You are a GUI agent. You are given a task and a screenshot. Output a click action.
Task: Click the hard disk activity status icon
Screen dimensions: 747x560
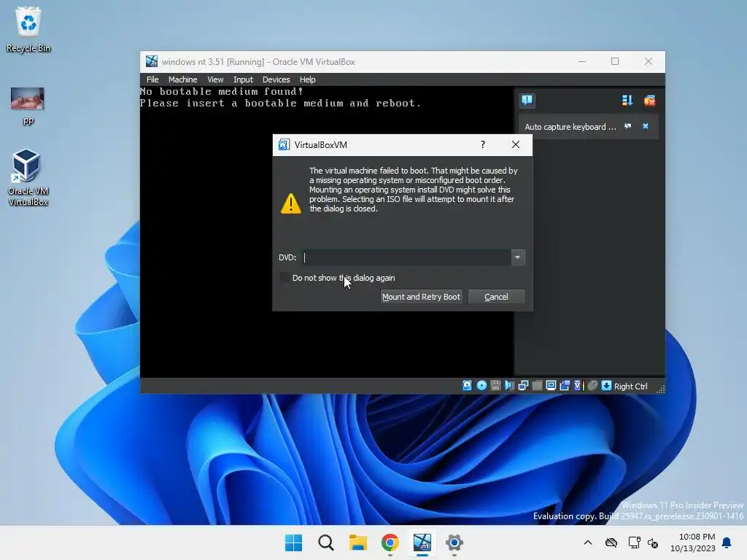coord(468,386)
